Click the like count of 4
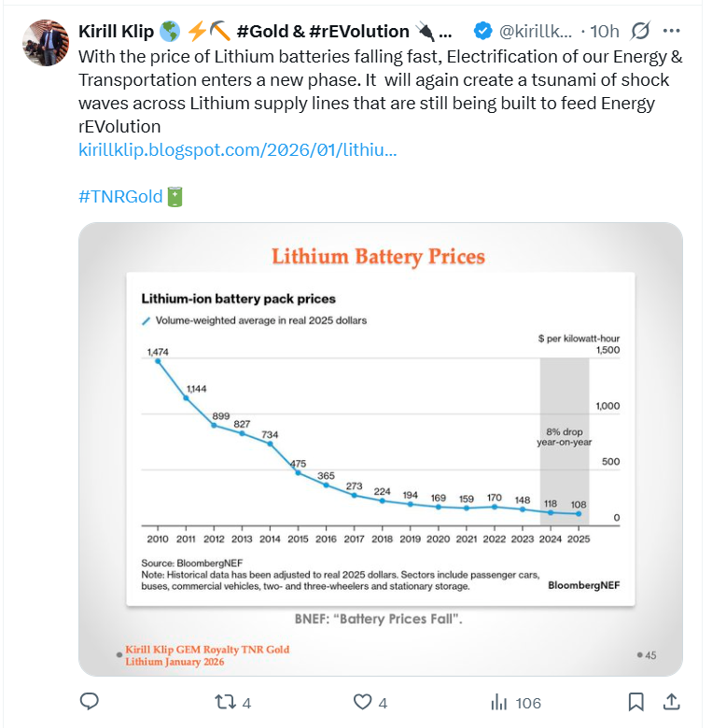Viewport: 712px width, 728px height. pyautogui.click(x=383, y=703)
